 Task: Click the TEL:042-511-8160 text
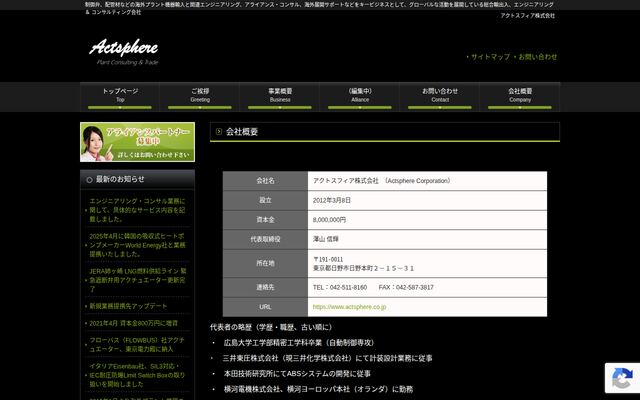click(x=340, y=288)
